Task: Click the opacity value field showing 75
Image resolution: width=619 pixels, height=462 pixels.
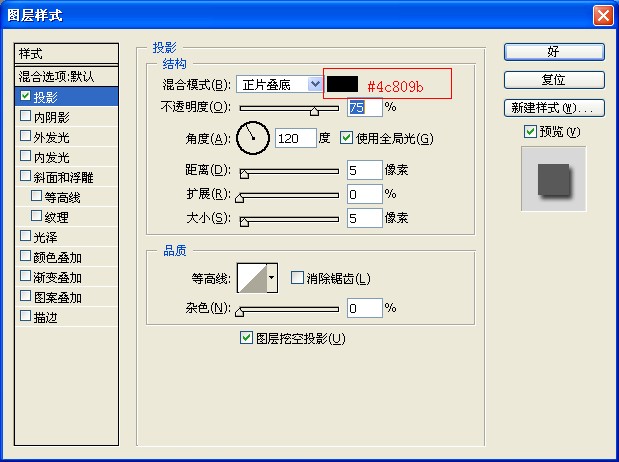Action: (365, 107)
